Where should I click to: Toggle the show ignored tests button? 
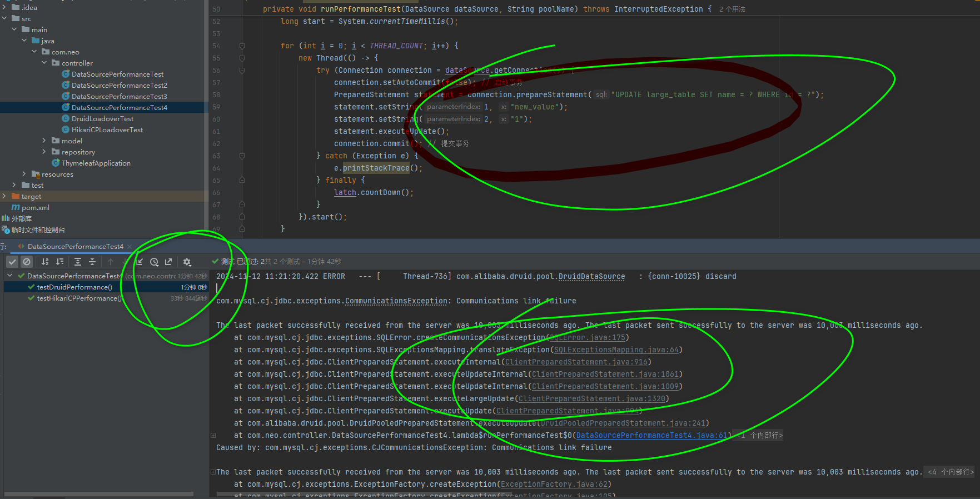[x=27, y=262]
